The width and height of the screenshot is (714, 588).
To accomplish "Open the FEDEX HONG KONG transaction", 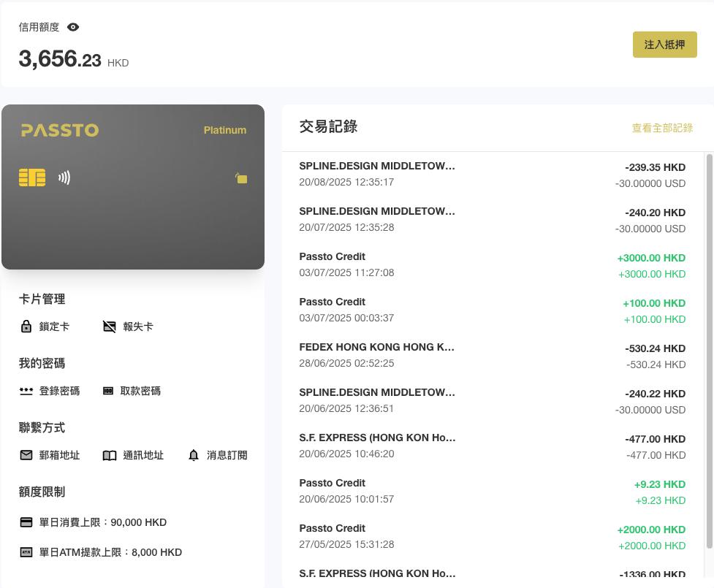I will [x=492, y=356].
